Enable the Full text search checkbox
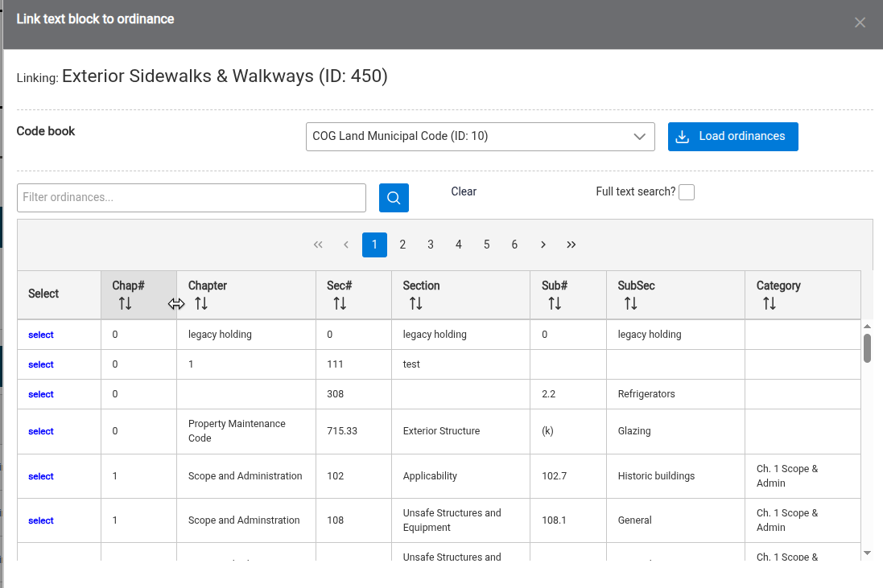The width and height of the screenshot is (883, 588). click(x=687, y=192)
